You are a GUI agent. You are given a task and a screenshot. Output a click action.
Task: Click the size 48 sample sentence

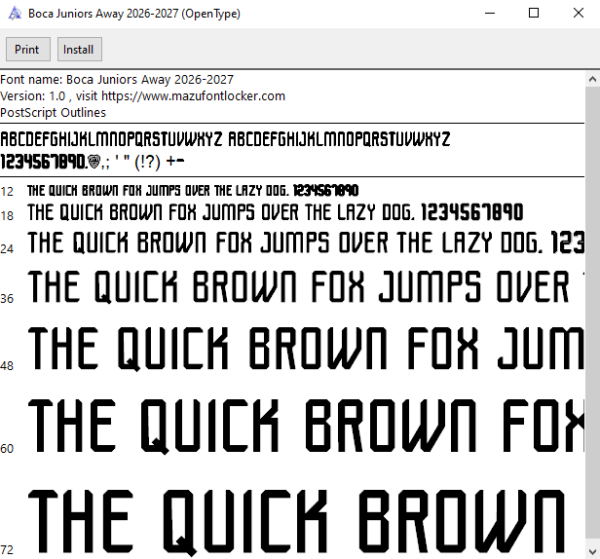click(306, 349)
